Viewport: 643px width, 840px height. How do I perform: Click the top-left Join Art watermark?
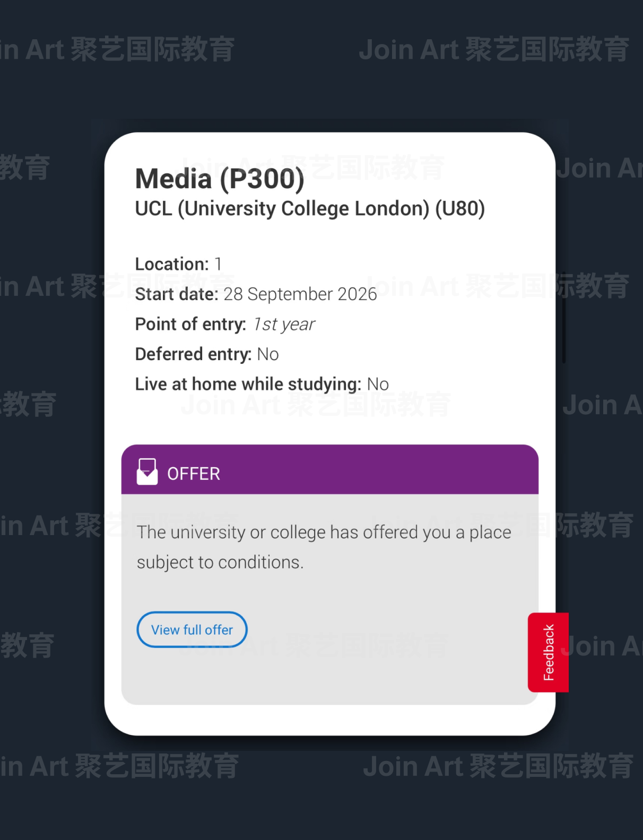[117, 50]
